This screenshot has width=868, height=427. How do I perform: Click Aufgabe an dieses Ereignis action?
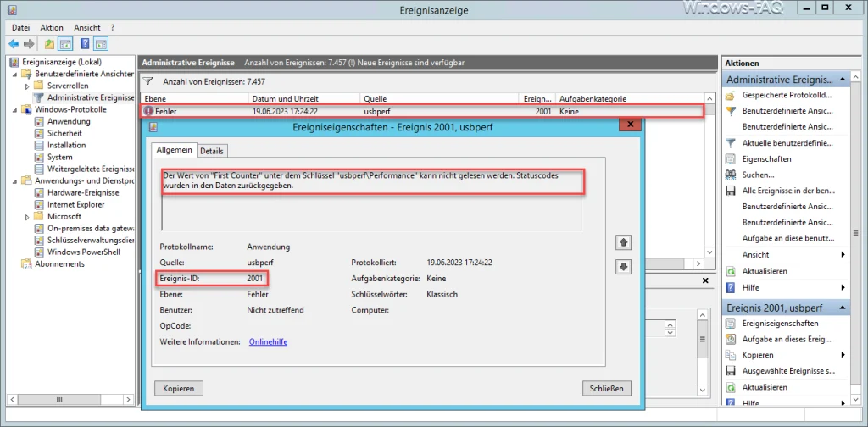pyautogui.click(x=787, y=339)
